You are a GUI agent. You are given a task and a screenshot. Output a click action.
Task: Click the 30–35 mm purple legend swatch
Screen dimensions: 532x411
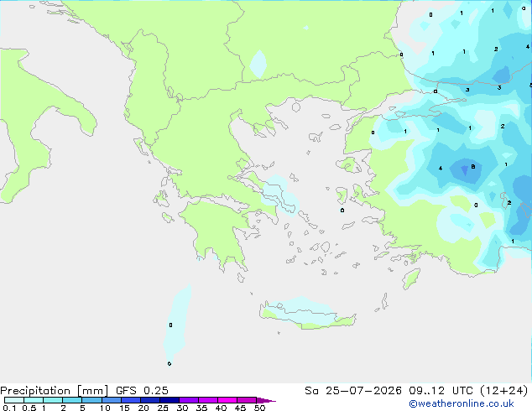click(x=189, y=400)
